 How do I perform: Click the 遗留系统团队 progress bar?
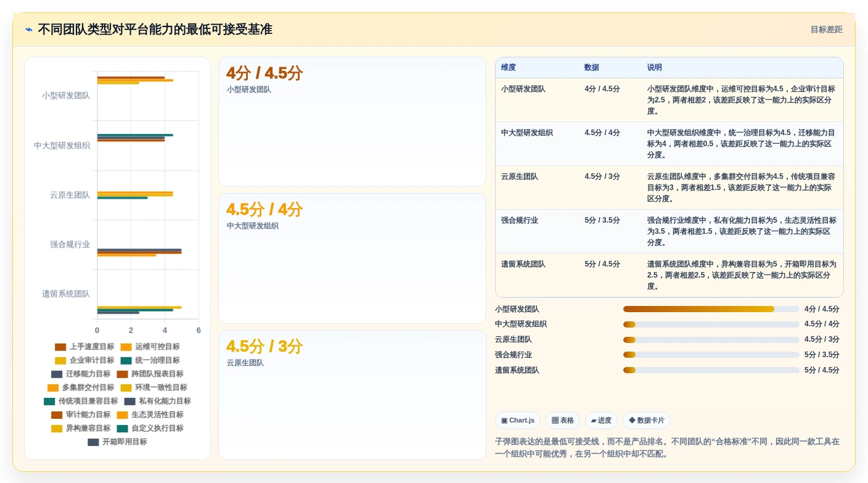711,370
